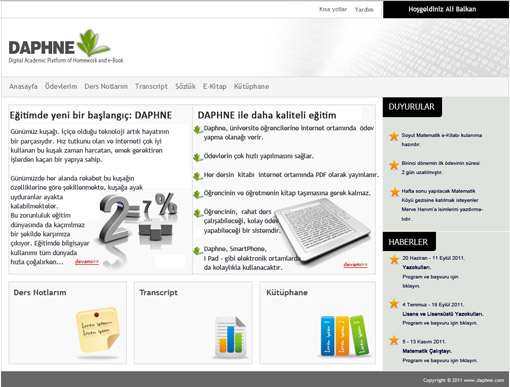Click the Yardım link
The width and height of the screenshot is (510, 387).
click(364, 9)
